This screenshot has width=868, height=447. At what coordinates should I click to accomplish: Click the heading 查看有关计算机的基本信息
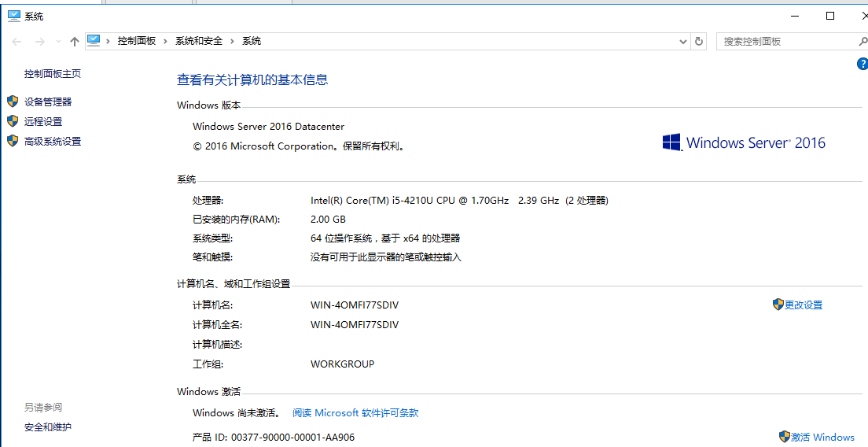[x=252, y=79]
